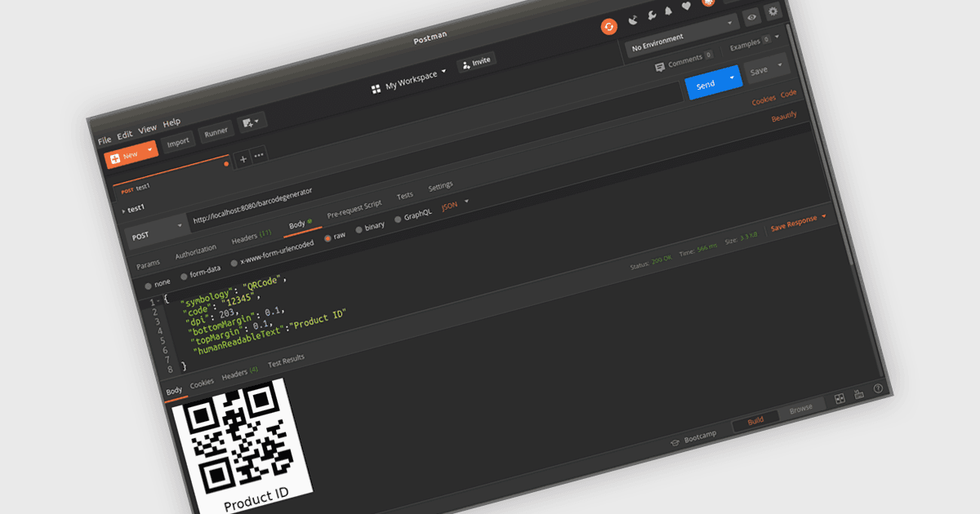The height and width of the screenshot is (514, 980).
Task: Click the environment quick look eye icon
Action: pyautogui.click(x=751, y=16)
